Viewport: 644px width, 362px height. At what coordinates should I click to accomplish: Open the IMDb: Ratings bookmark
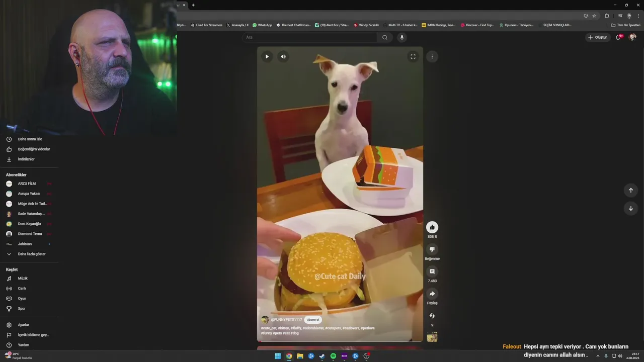coord(439,25)
